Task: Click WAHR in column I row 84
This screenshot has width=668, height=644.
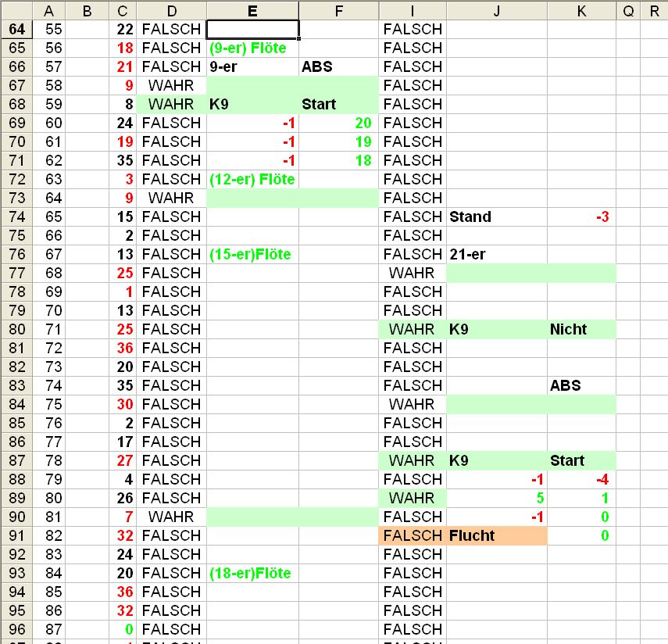Action: click(x=412, y=404)
